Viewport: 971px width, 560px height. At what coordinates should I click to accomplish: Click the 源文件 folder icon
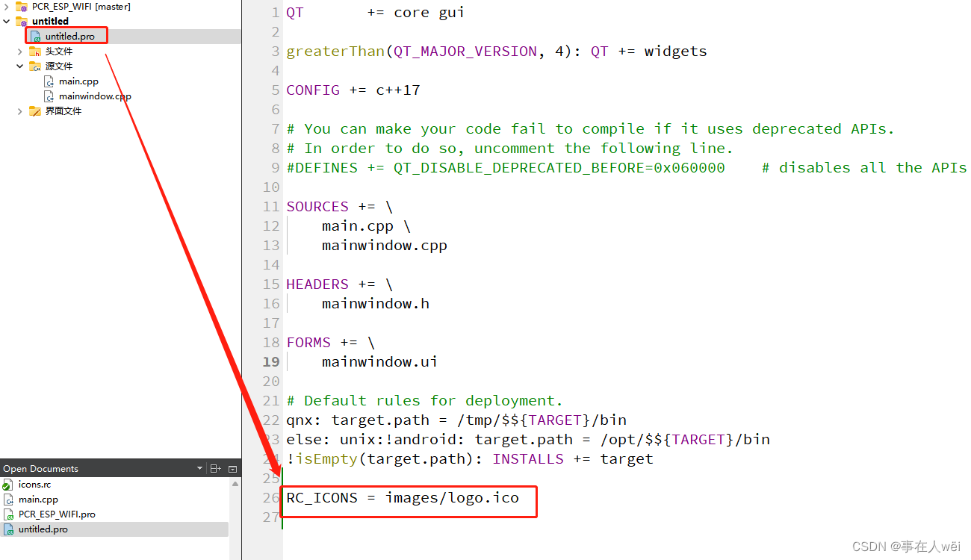click(35, 66)
